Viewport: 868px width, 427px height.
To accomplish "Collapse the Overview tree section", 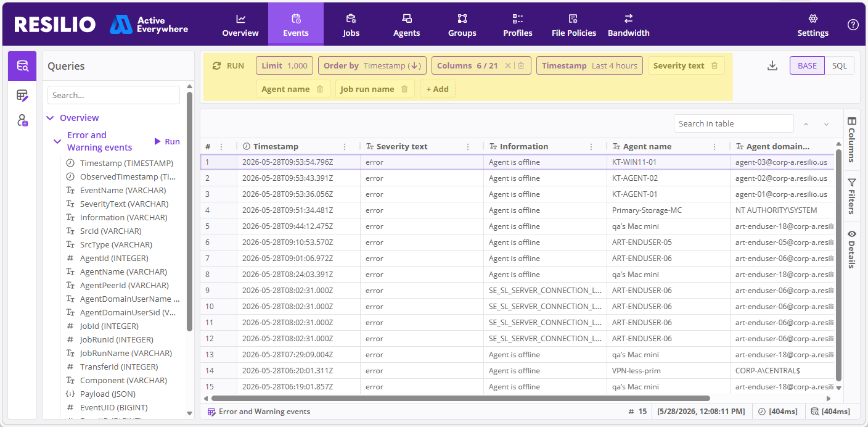I will tap(50, 118).
